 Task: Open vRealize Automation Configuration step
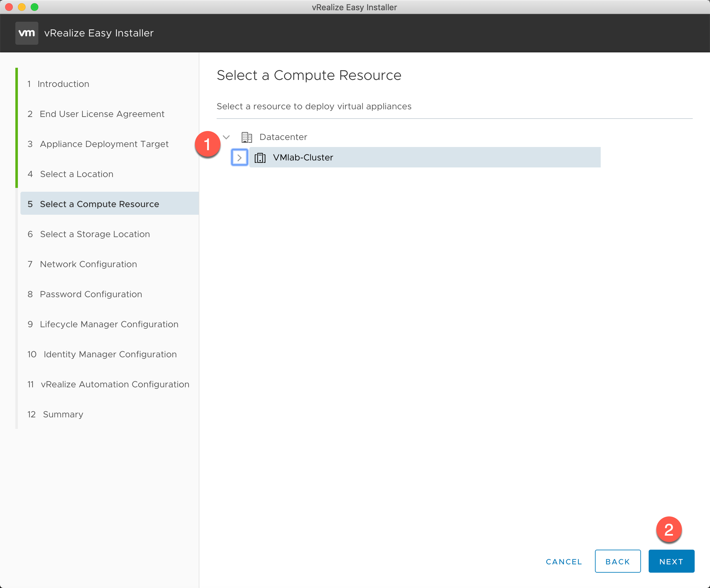coord(108,384)
